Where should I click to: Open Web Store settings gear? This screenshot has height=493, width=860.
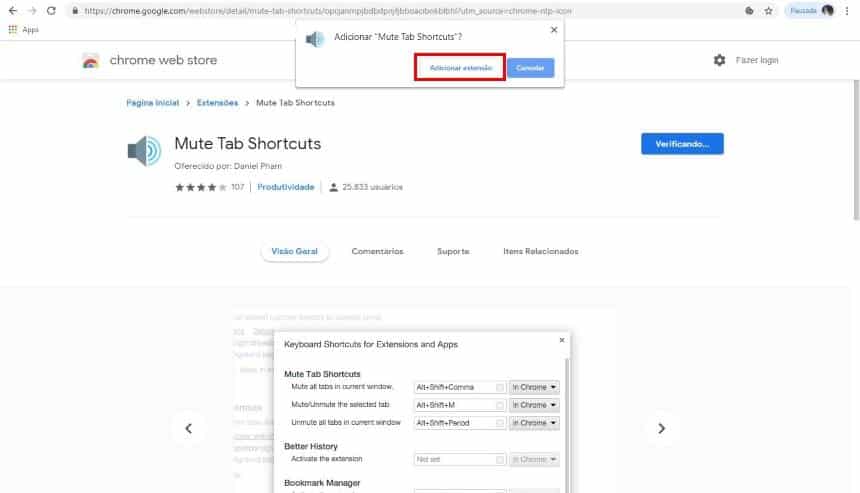[x=719, y=60]
